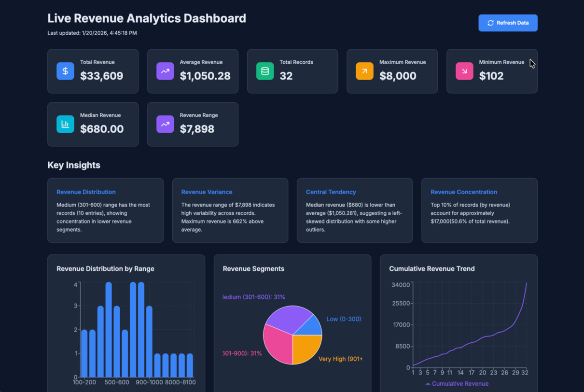Toggle the Cumulative Revenue legend entry
Image resolution: width=584 pixels, height=392 pixels.
pos(457,383)
